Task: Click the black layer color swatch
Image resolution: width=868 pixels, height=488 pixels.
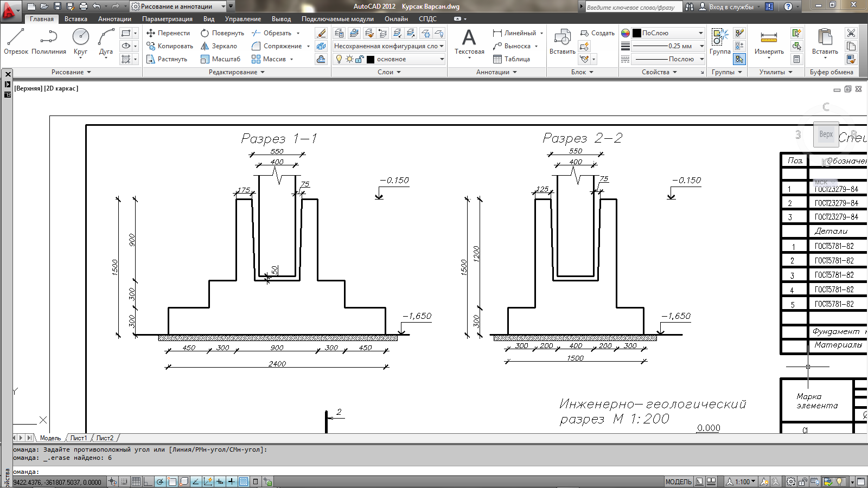Action: 371,59
